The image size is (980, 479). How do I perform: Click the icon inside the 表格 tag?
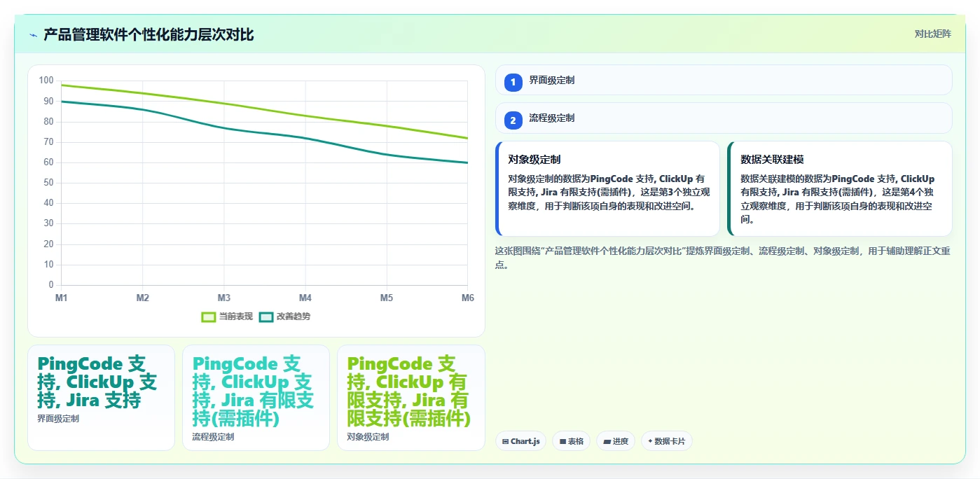563,441
